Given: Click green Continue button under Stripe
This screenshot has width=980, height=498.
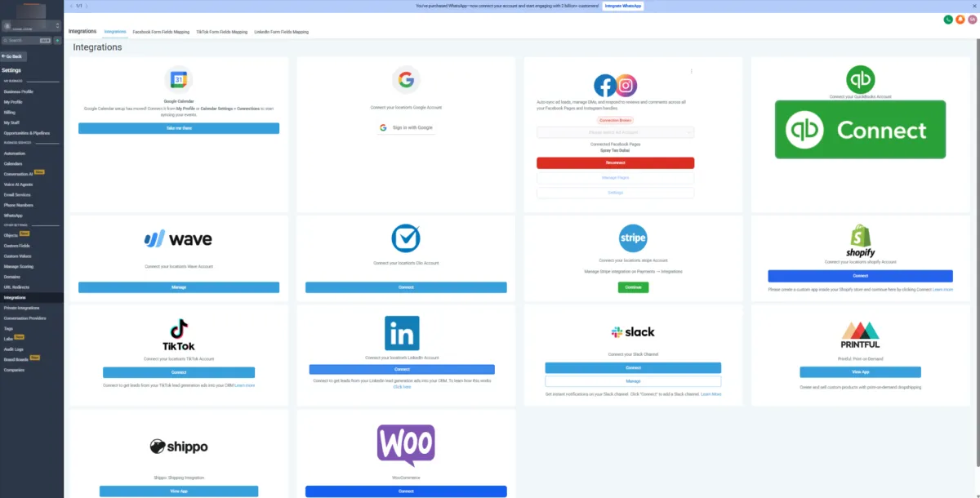Looking at the screenshot, I should [633, 287].
